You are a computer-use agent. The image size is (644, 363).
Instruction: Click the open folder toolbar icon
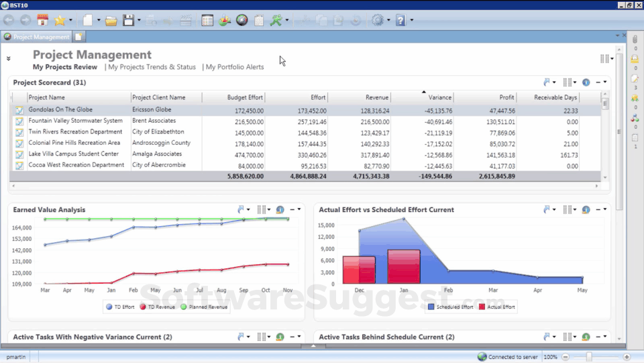111,21
